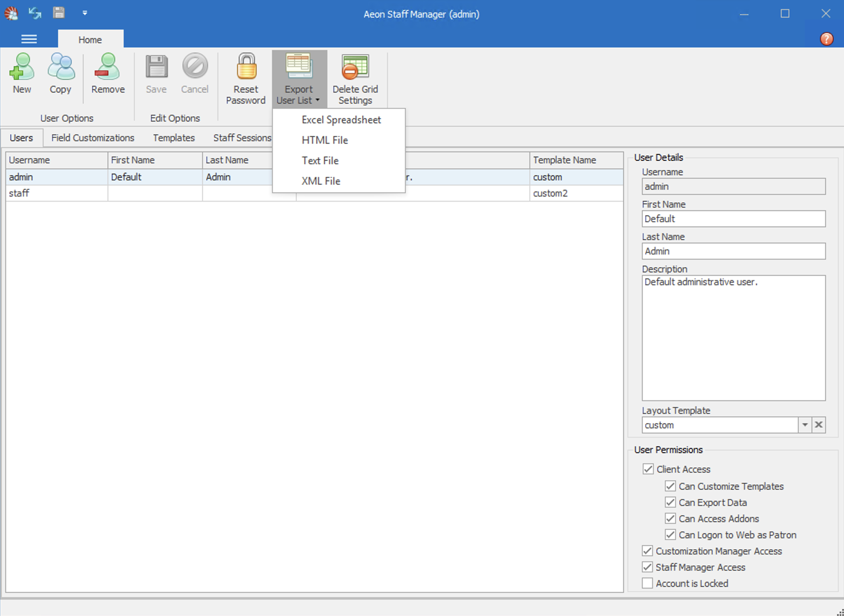Expand the quick access toolbar customization chevron
The height and width of the screenshot is (616, 844).
click(x=85, y=13)
